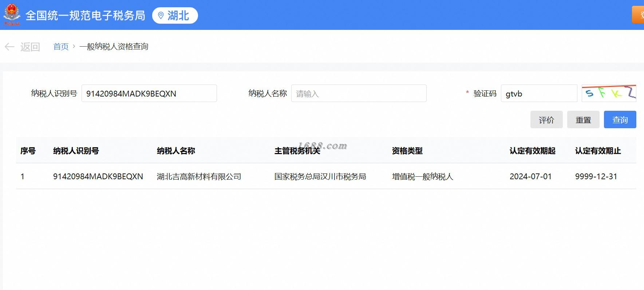Click the 全国统一规范电子税务局 title
644x290 pixels.
click(85, 15)
